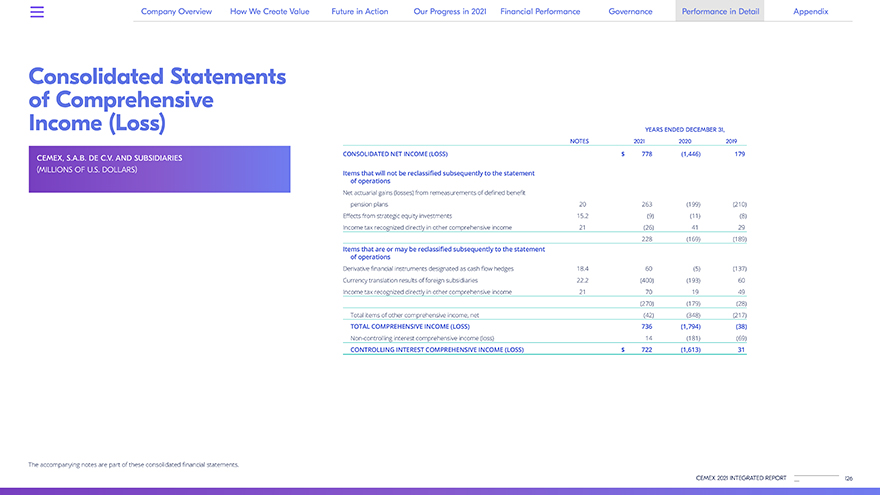Go to the Company Overview tab
This screenshot has height=495, width=880.
tap(177, 11)
